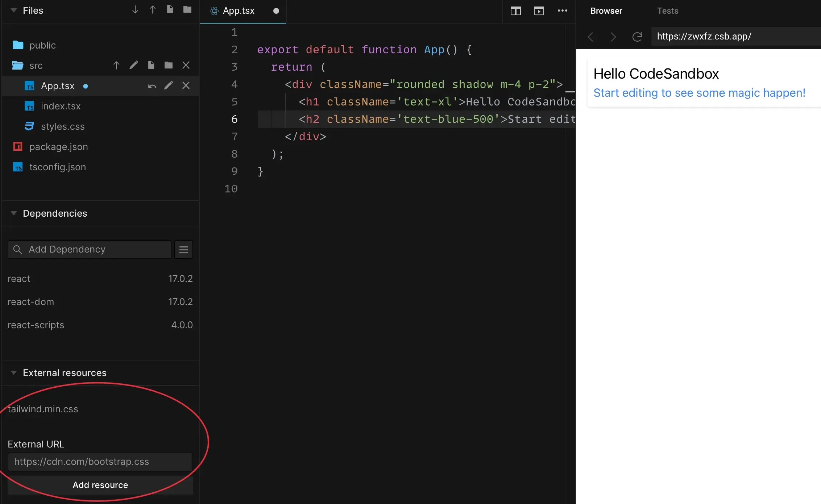Click the overflow menu icon in toolbar
The width and height of the screenshot is (821, 504).
coord(562,11)
